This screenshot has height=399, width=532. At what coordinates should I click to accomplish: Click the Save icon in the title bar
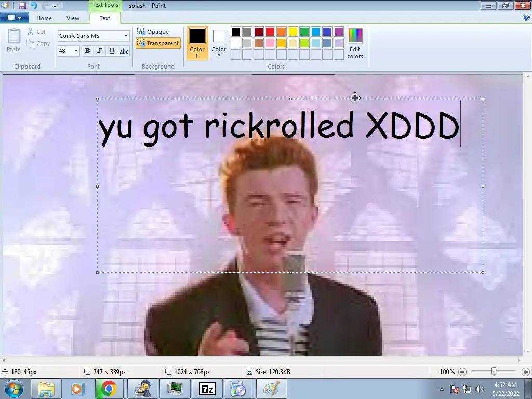point(22,5)
